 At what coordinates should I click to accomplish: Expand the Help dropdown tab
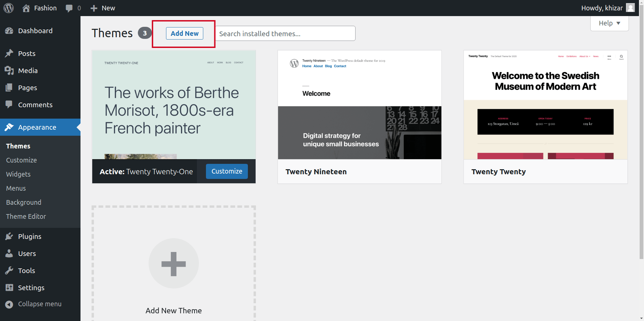click(609, 23)
